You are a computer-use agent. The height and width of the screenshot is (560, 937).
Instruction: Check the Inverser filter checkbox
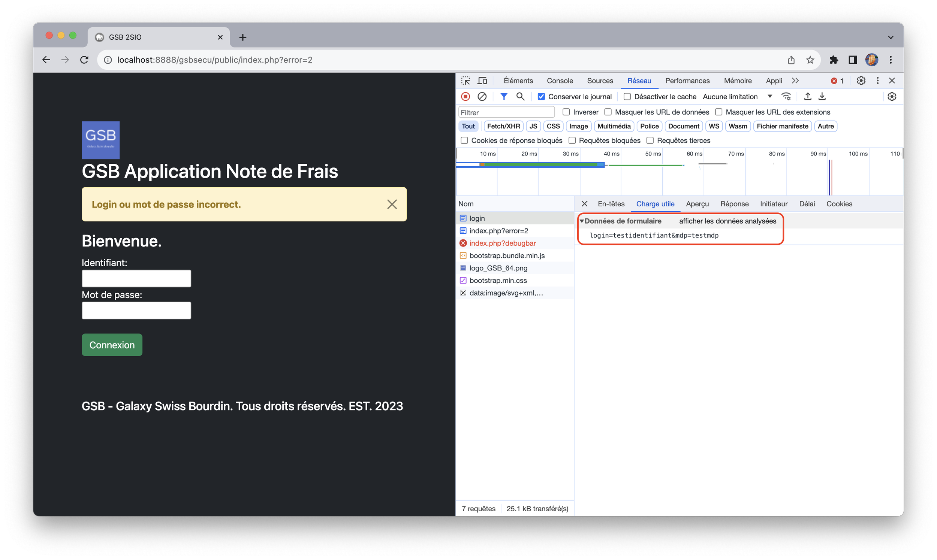[x=566, y=112]
